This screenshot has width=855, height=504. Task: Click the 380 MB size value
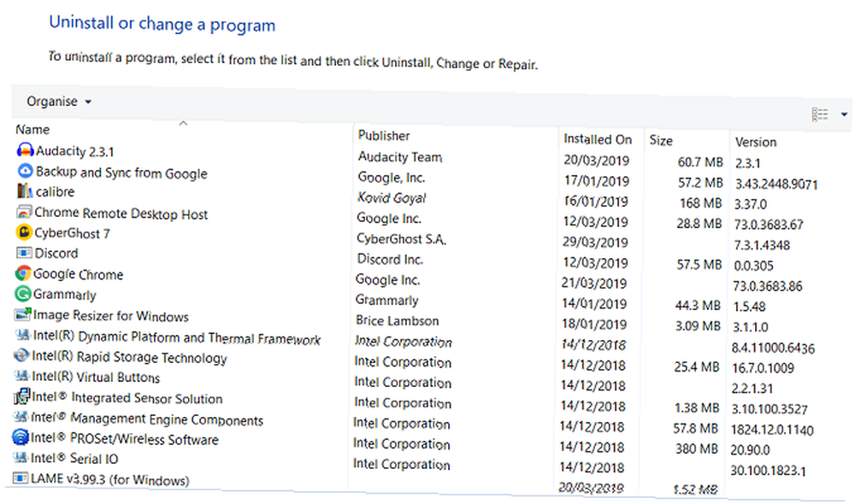(x=697, y=449)
